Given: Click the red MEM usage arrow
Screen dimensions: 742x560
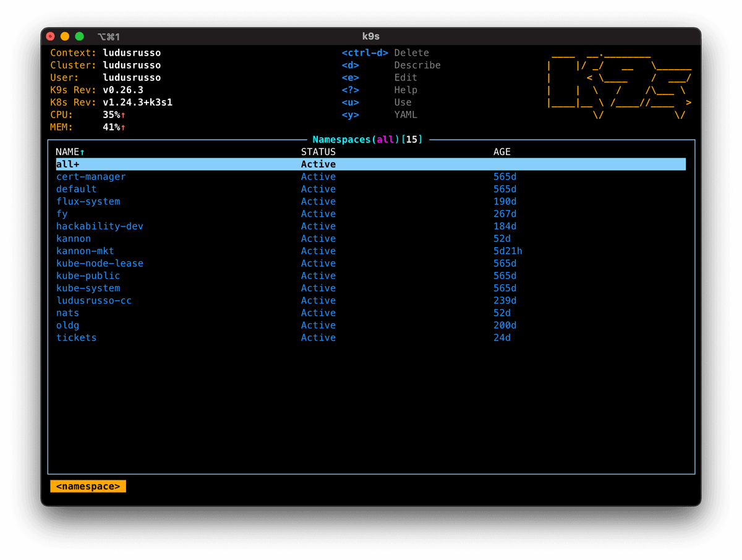Looking at the screenshot, I should (123, 127).
